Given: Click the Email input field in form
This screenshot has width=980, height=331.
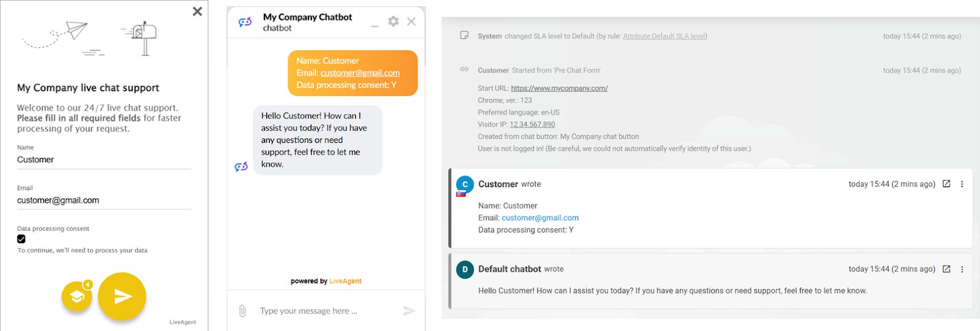Looking at the screenshot, I should 103,200.
